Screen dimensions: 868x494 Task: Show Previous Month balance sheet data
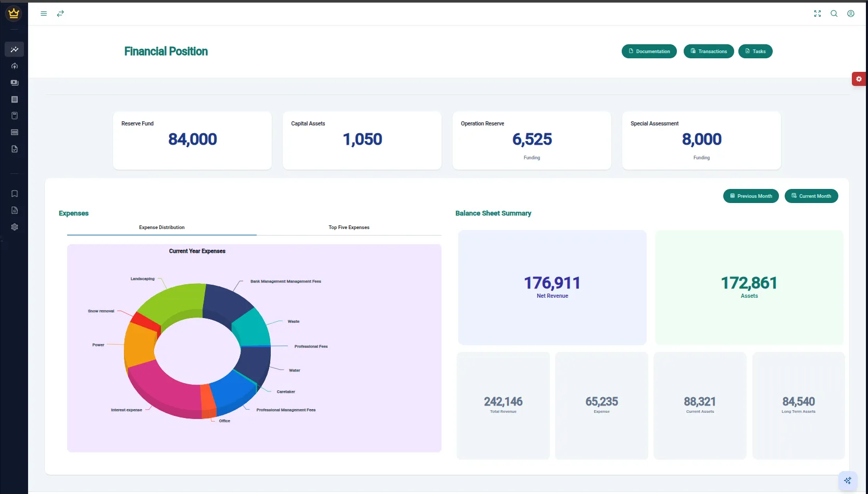pyautogui.click(x=751, y=196)
